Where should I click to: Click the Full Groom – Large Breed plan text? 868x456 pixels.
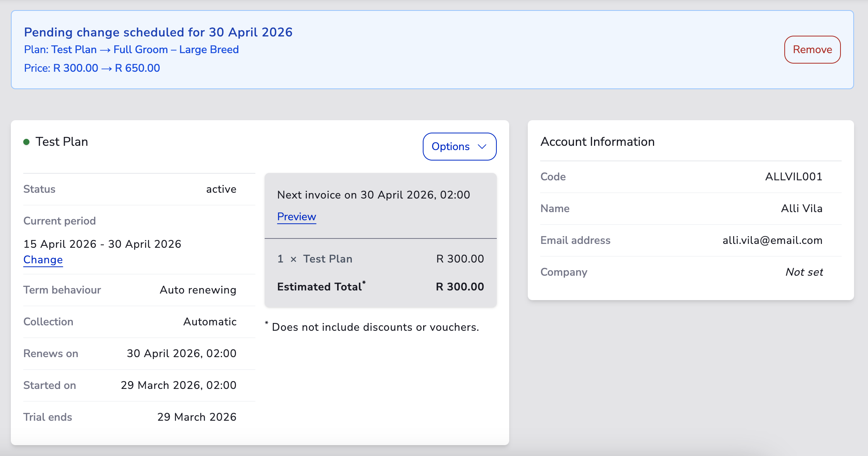coord(176,50)
